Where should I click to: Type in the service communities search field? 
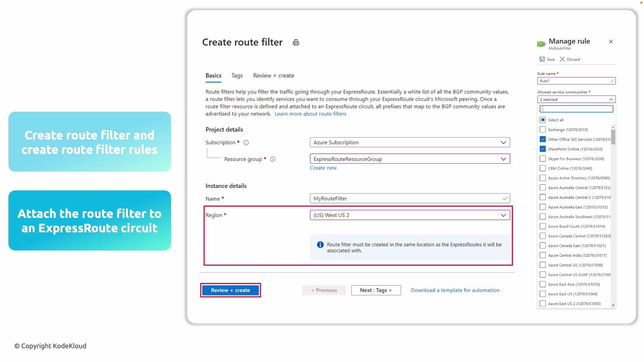(576, 109)
